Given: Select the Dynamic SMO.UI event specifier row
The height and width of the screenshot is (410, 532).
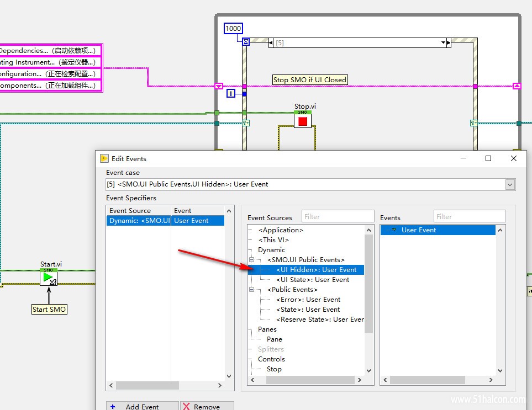Looking at the screenshot, I should [x=165, y=221].
